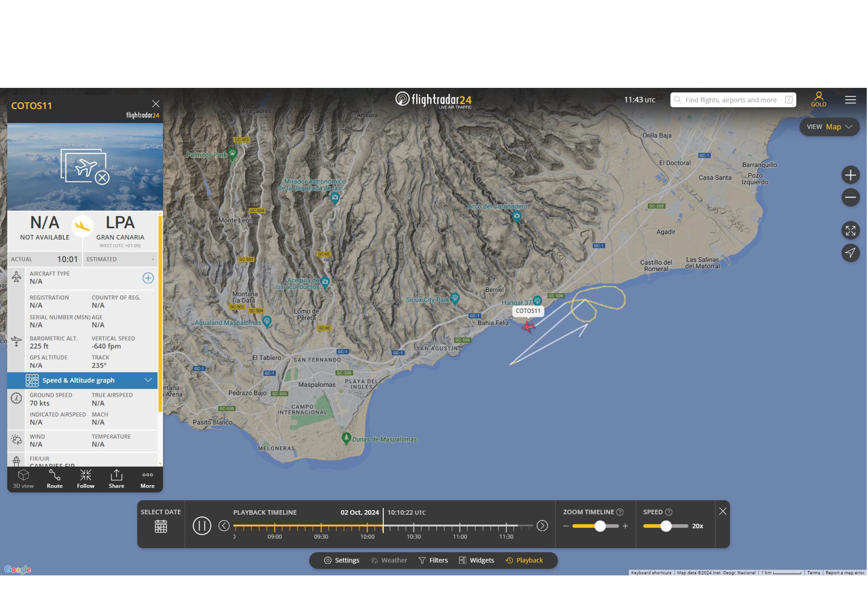Screen dimensions: 868x614
Task: Add aircraft type info plus icon
Action: [x=148, y=278]
